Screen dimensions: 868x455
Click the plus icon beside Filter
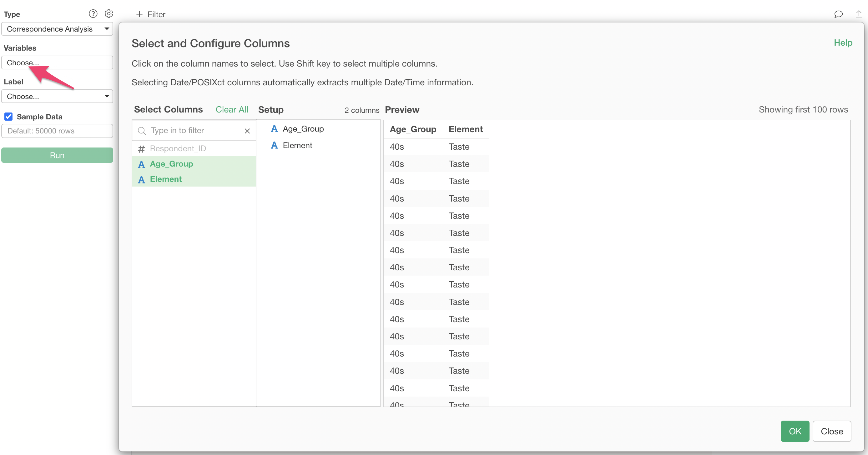(x=139, y=14)
